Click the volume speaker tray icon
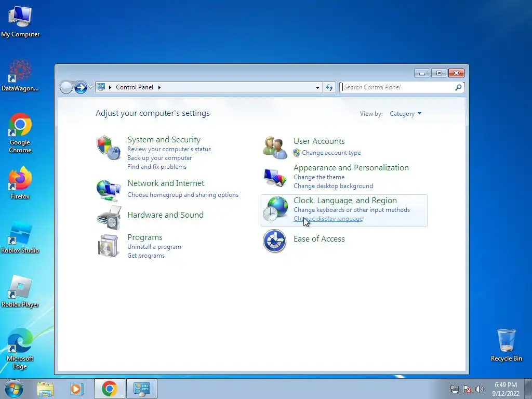This screenshot has width=532, height=399. (480, 389)
